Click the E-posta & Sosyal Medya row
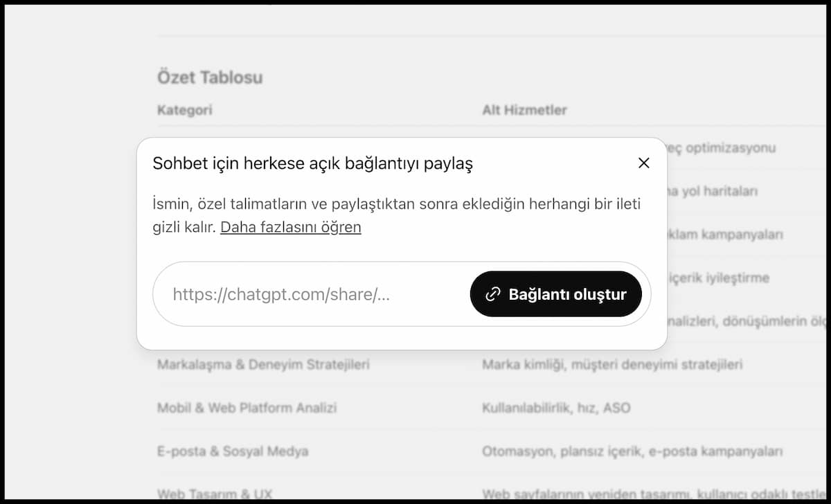The height and width of the screenshot is (504, 831). click(x=233, y=451)
